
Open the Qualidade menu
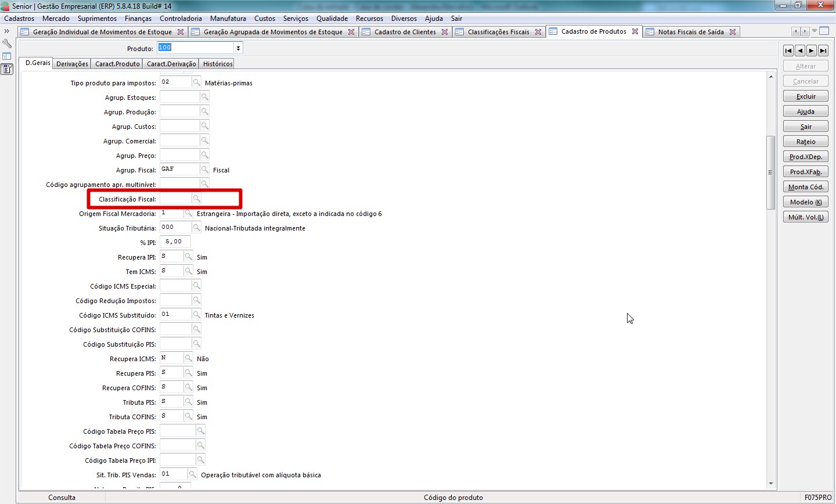click(332, 19)
